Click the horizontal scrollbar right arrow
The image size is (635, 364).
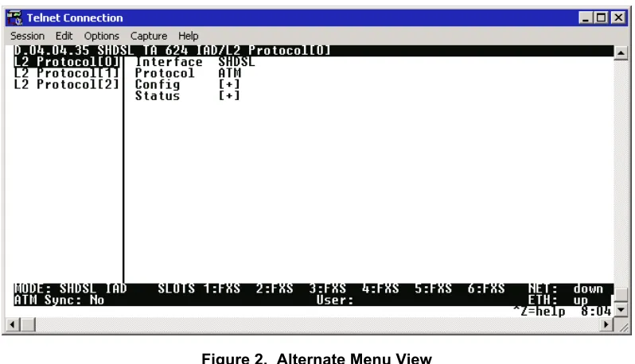(606, 324)
